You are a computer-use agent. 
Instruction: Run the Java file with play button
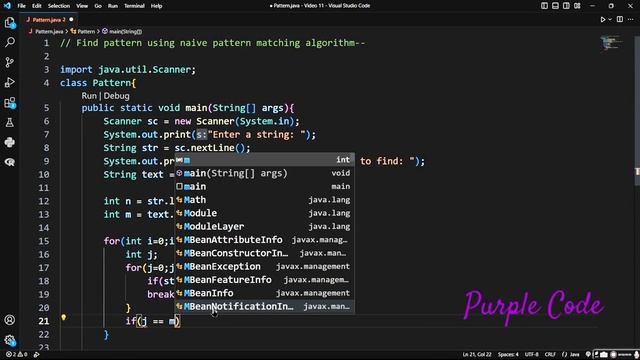tap(602, 19)
